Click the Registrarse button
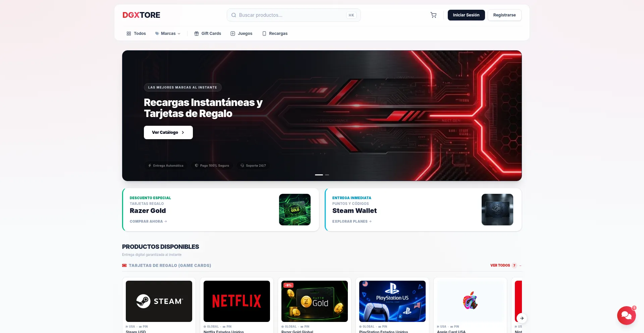Screen dimensions: 644x333 pyautogui.click(x=504, y=15)
